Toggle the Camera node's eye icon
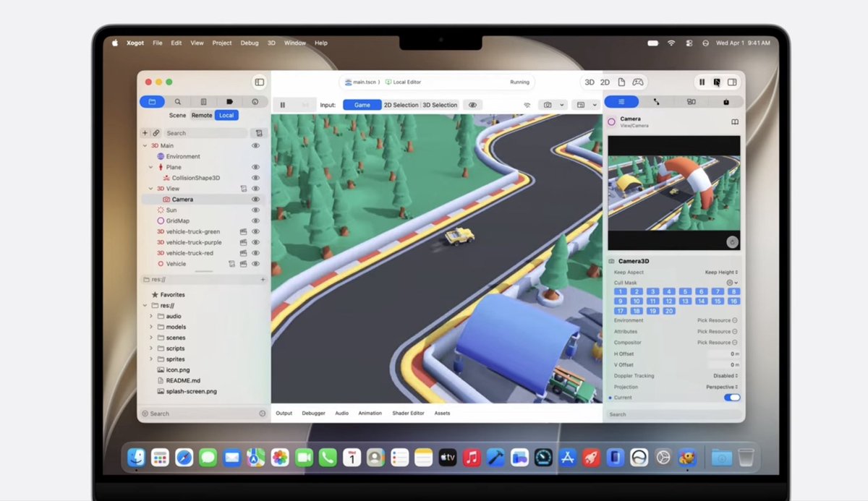Screen dimensions: 868x501 click(255, 200)
